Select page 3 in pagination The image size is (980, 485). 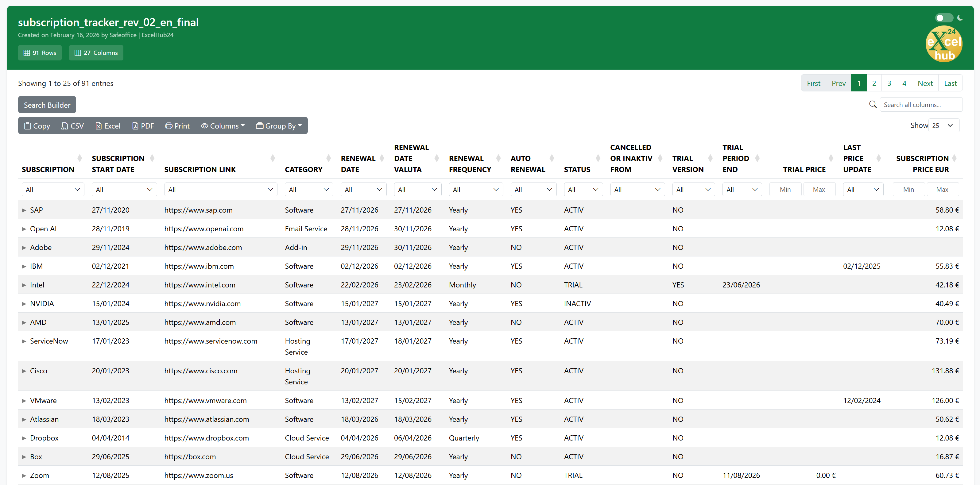(x=889, y=83)
